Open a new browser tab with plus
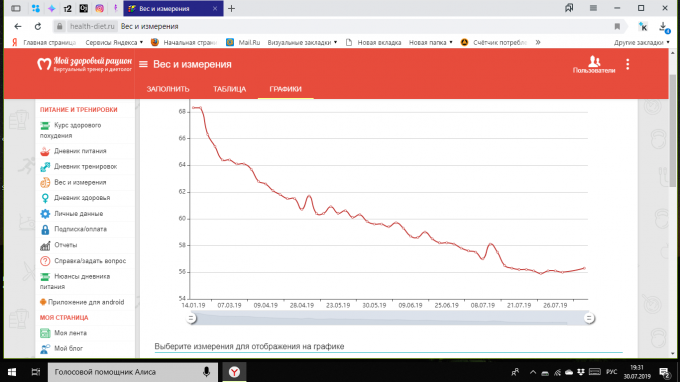The image size is (680, 382). tap(232, 8)
